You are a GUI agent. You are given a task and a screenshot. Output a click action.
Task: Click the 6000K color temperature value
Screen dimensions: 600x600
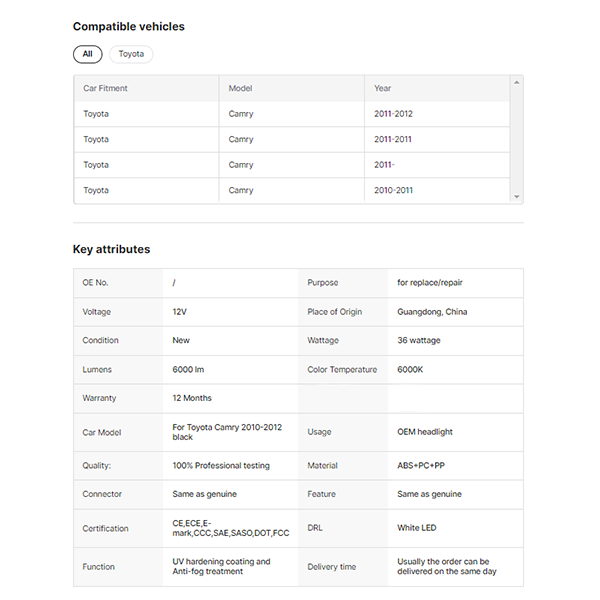pyautogui.click(x=410, y=370)
